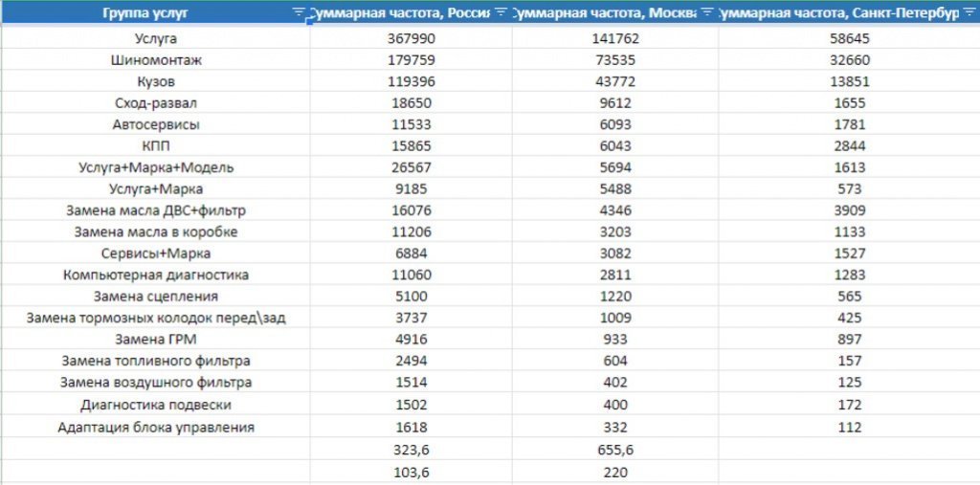Select the Замена масла ДВС+фильтр cell

pyautogui.click(x=155, y=210)
